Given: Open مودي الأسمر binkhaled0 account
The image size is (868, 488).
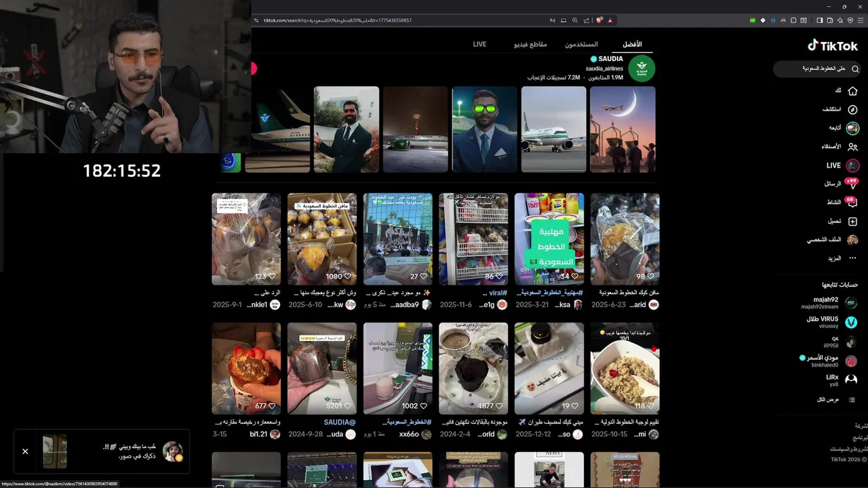Looking at the screenshot, I should point(828,361).
